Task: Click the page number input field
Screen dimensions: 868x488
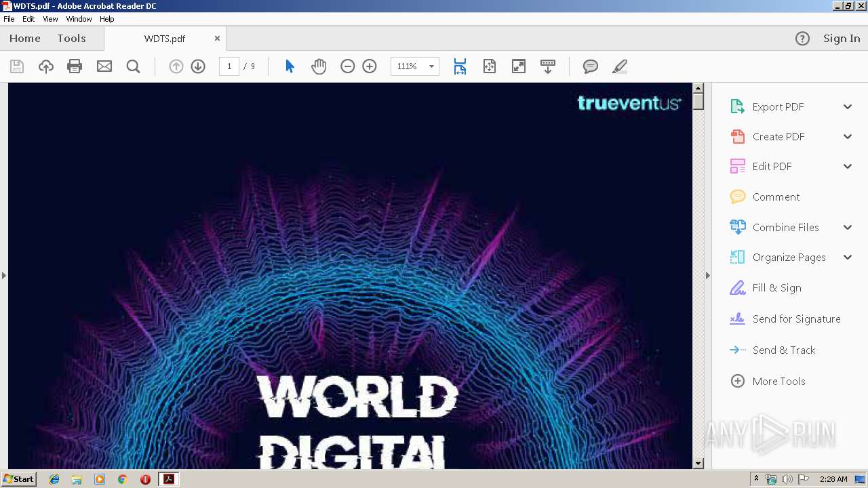Action: coord(229,66)
